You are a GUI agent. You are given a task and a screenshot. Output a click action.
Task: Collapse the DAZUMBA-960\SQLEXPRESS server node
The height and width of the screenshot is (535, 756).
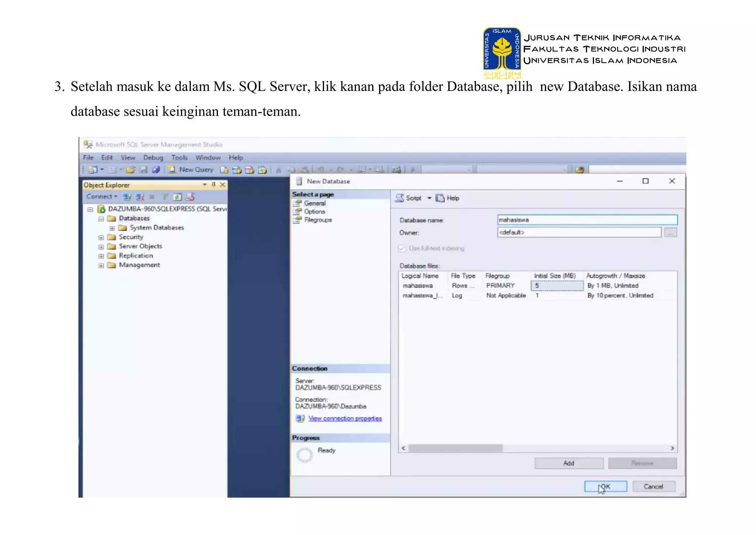pyautogui.click(x=90, y=209)
